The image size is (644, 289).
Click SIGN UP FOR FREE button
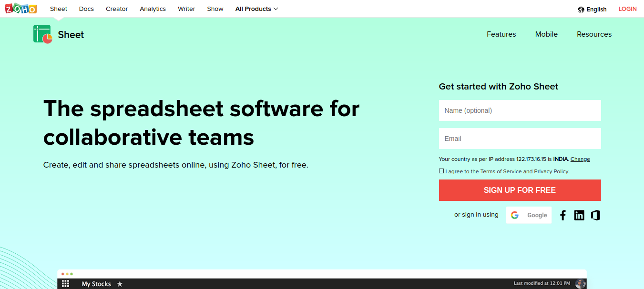coord(520,190)
